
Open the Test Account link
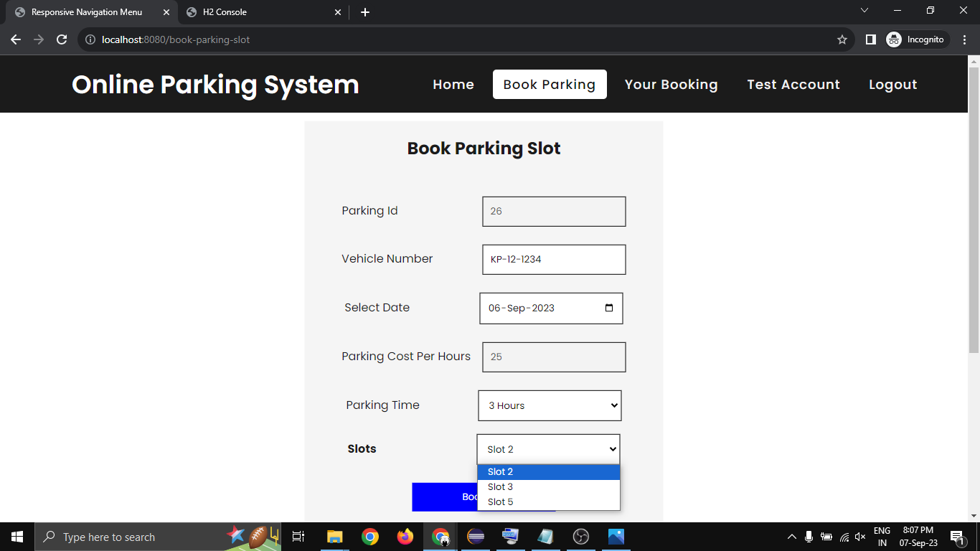793,85
